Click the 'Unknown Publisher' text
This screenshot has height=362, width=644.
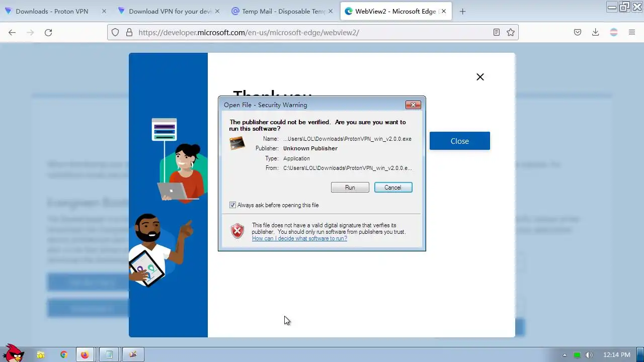click(x=310, y=148)
